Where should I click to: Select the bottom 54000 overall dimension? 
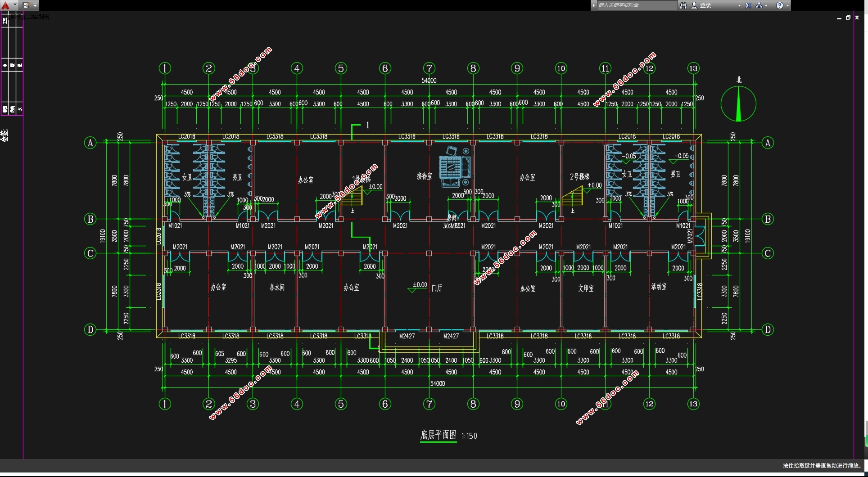438,384
